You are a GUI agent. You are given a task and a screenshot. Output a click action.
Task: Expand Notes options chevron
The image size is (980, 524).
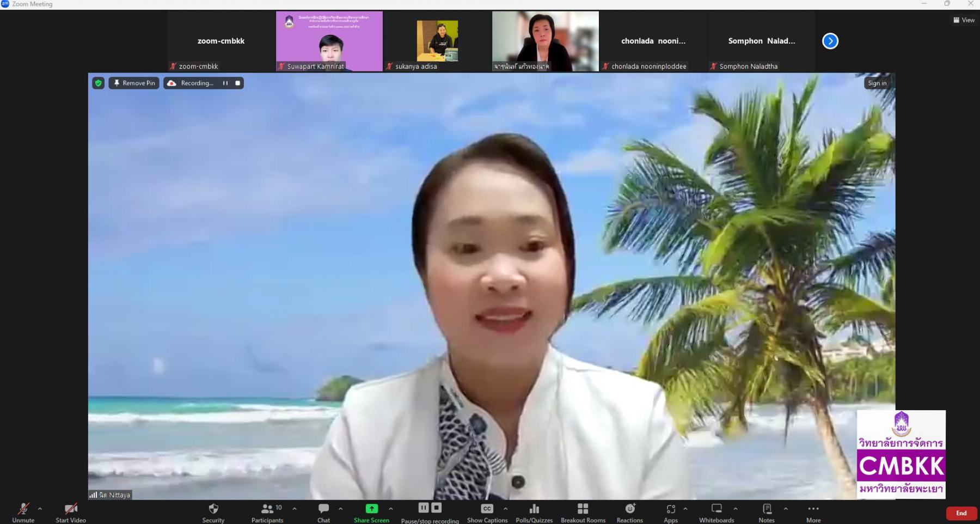[x=786, y=509]
